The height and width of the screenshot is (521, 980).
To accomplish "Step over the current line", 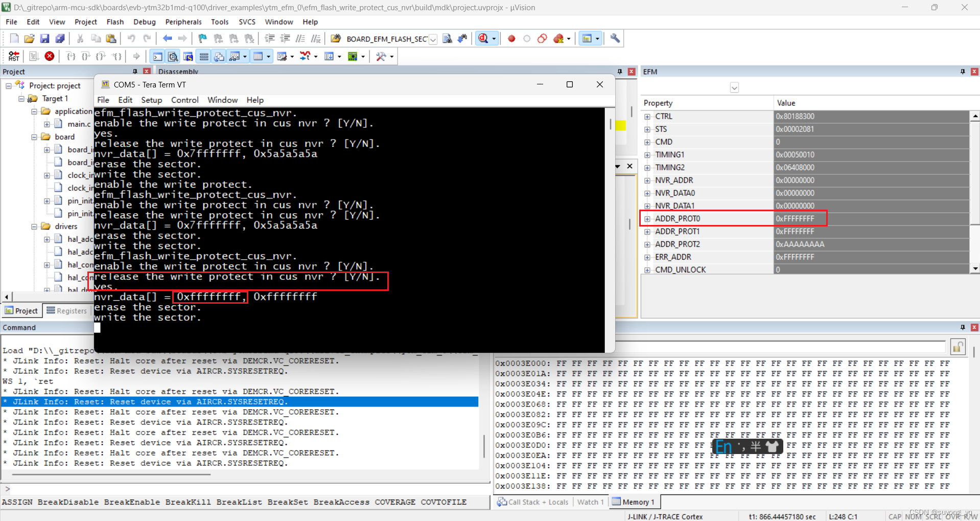I will [x=86, y=56].
